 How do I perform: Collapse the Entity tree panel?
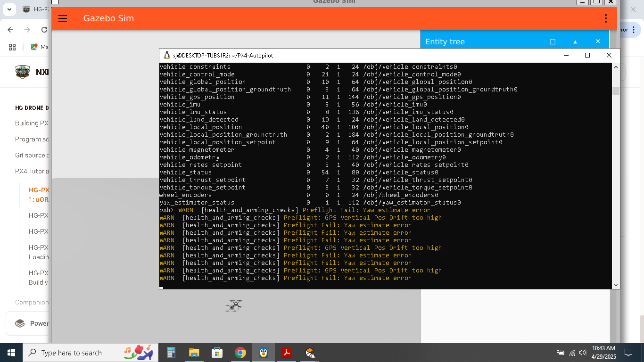point(575,41)
